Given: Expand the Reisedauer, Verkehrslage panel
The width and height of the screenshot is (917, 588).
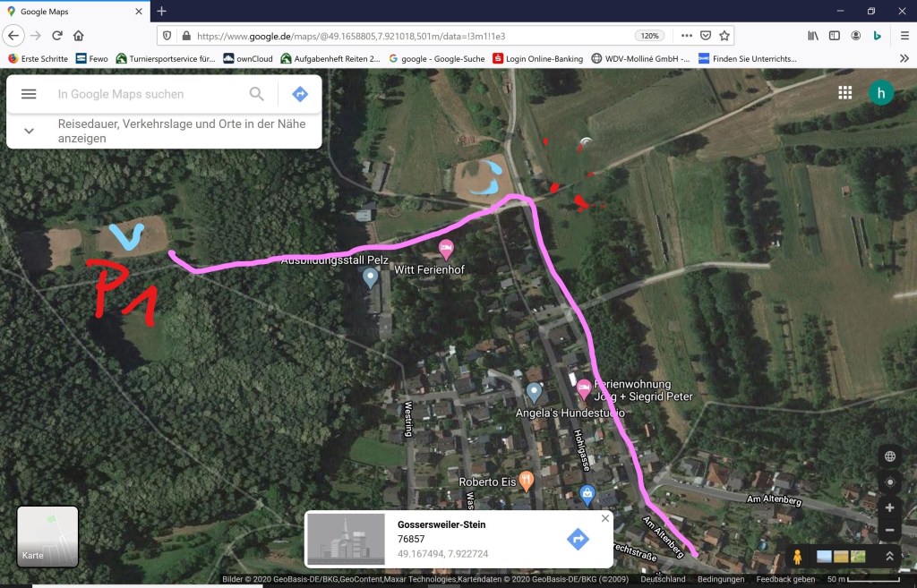Looking at the screenshot, I should pos(164,131).
